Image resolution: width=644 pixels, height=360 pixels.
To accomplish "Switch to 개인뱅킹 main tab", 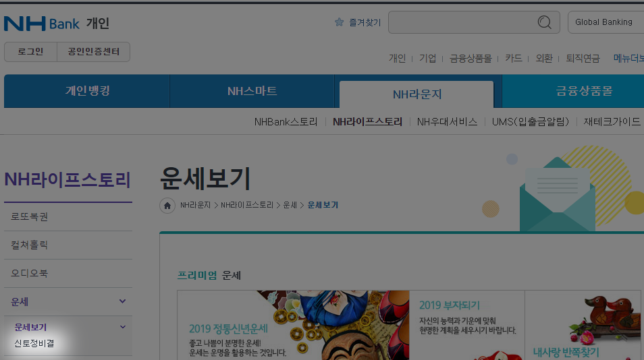I will pos(87,91).
